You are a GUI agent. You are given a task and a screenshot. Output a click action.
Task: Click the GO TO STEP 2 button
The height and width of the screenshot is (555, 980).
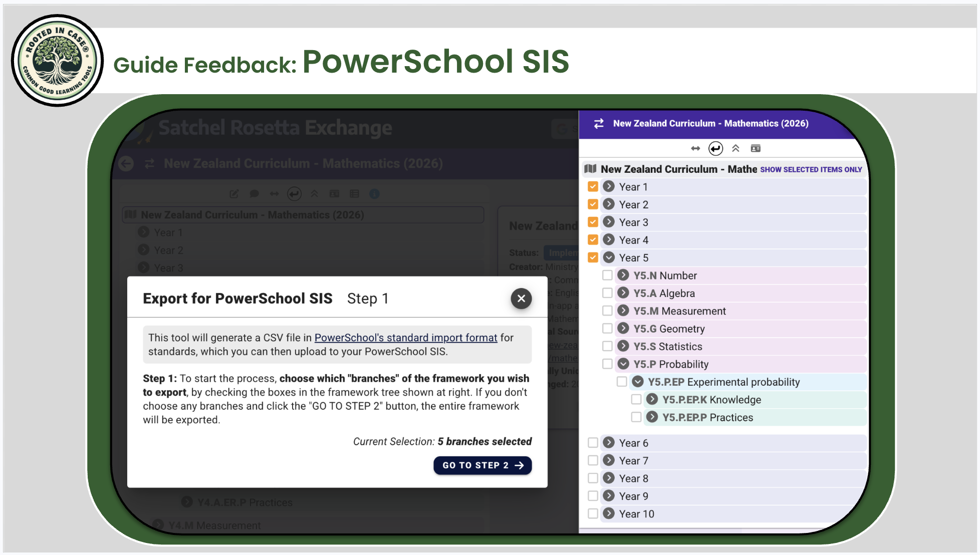pyautogui.click(x=482, y=465)
